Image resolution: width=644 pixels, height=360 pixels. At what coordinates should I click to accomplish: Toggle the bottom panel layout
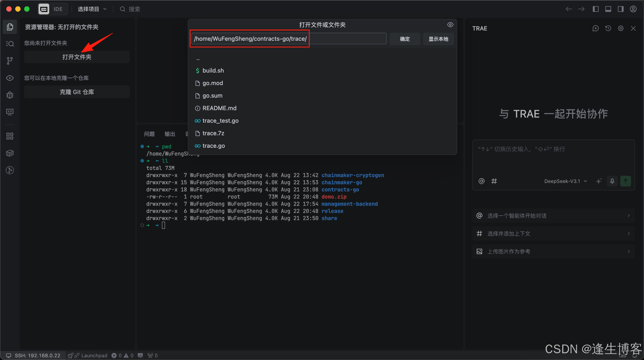tap(608, 9)
